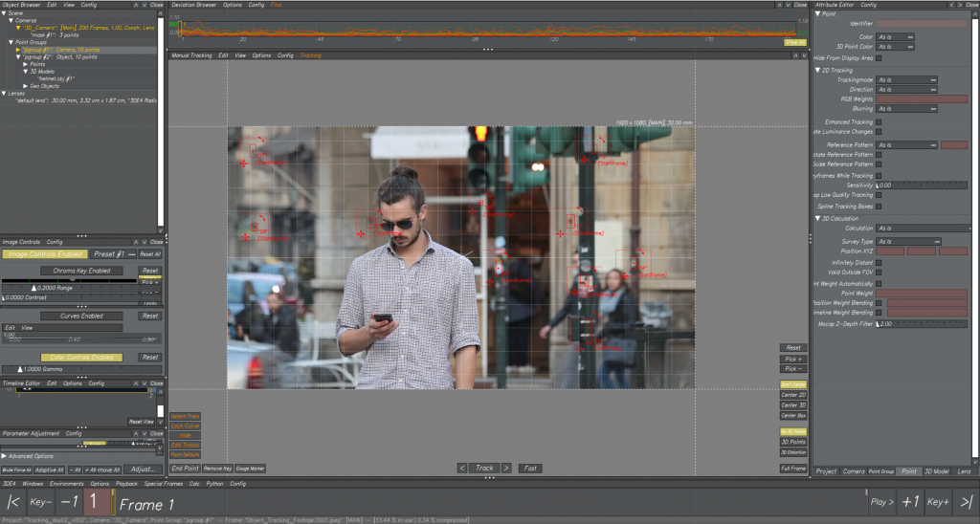Open the Trackingmode dropdown

pos(905,79)
